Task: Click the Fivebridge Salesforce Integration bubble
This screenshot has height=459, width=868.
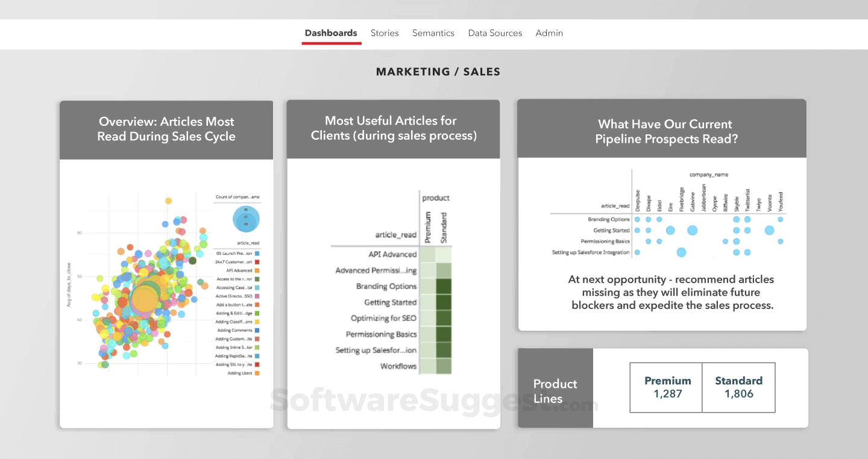Action: tap(681, 252)
